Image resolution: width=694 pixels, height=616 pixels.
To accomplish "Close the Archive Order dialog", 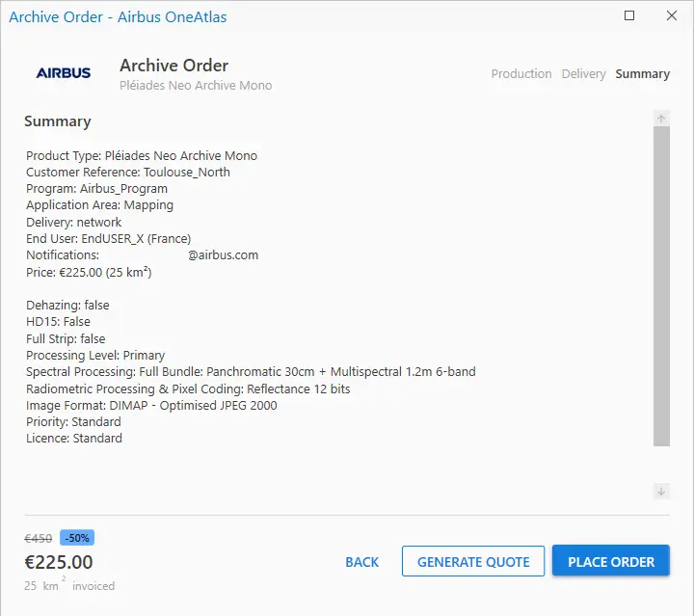I will pos(672,15).
